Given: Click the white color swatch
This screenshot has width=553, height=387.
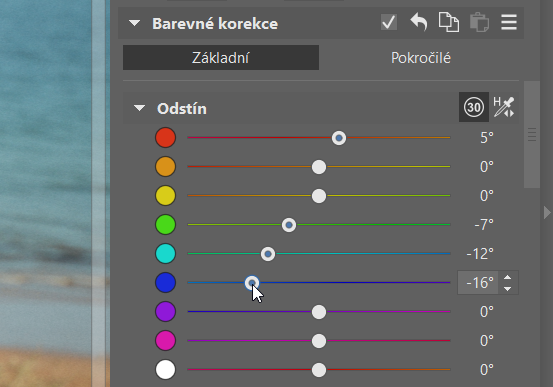Looking at the screenshot, I should 165,370.
